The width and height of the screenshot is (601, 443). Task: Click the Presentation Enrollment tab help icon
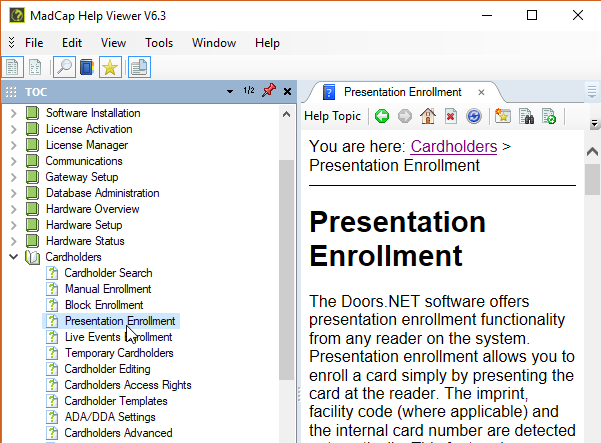click(329, 92)
